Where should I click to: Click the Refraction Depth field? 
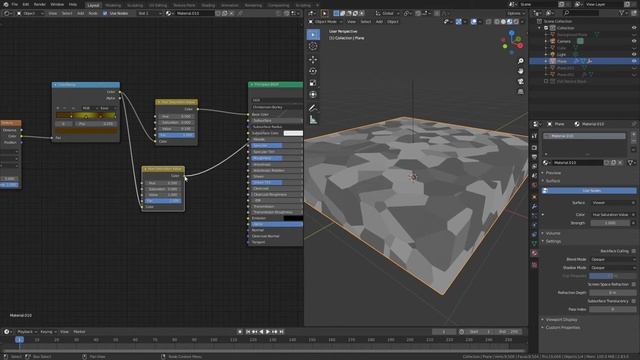tap(612, 293)
